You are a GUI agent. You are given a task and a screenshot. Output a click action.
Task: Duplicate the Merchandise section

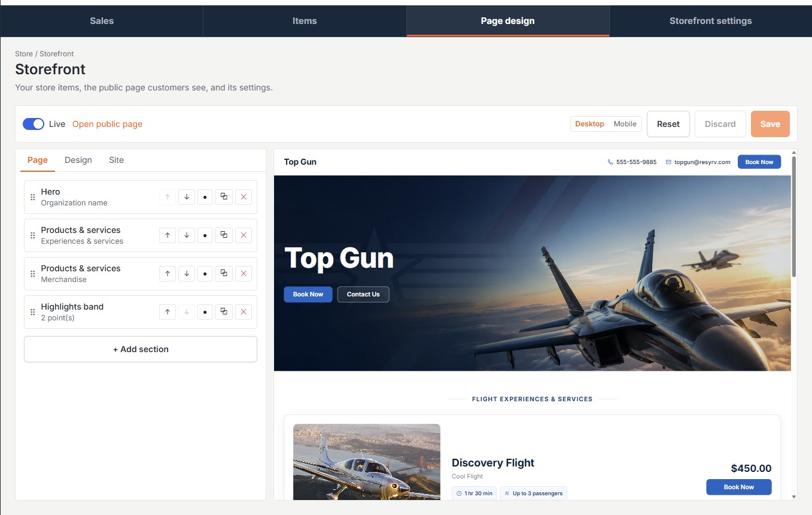point(224,274)
